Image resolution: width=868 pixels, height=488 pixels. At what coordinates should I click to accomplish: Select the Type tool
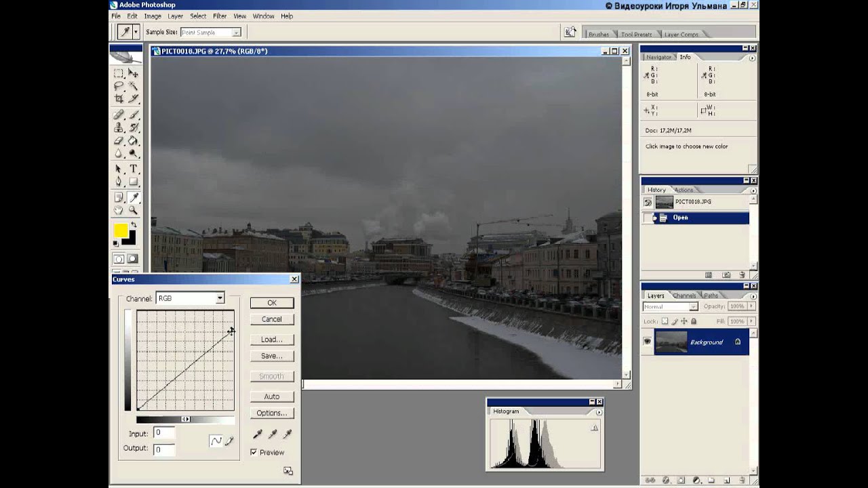133,169
